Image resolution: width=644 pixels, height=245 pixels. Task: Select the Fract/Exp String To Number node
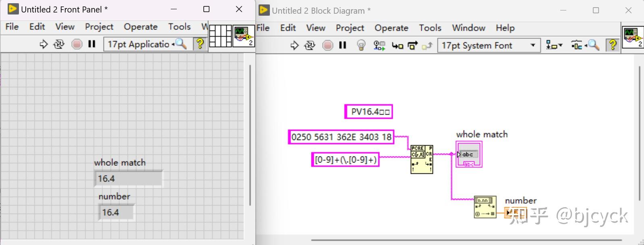click(x=485, y=207)
